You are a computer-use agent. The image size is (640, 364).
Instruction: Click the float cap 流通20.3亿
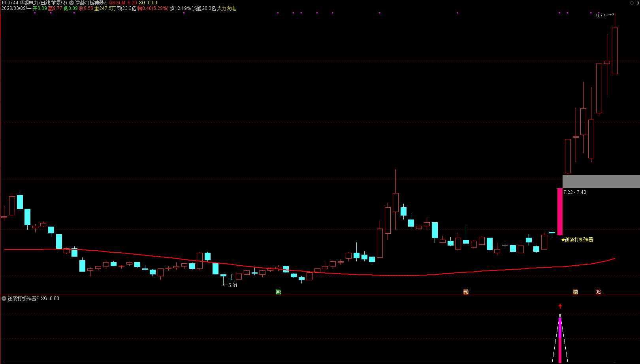(x=204, y=8)
